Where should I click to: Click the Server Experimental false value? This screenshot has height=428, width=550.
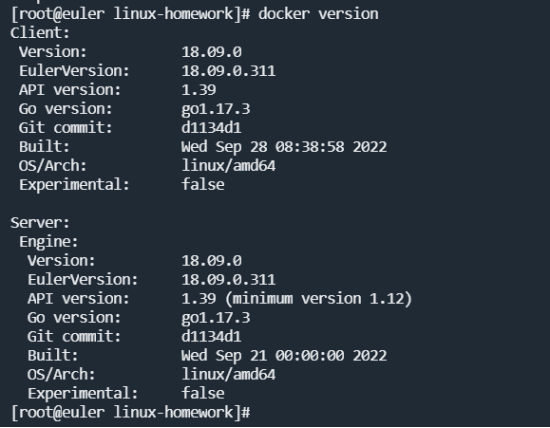coord(203,394)
